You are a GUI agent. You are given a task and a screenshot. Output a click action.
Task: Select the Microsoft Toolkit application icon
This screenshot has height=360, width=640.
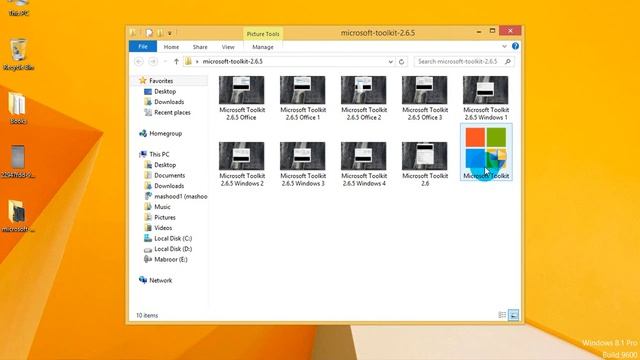click(x=486, y=152)
